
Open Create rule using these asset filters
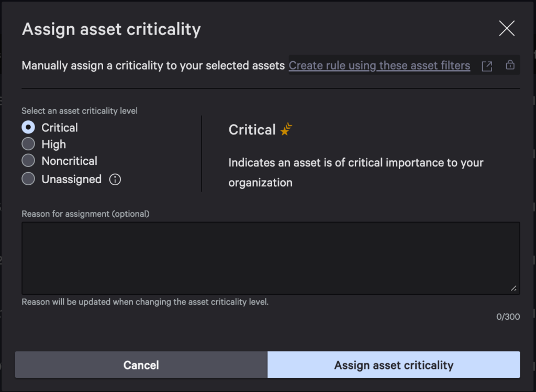379,65
